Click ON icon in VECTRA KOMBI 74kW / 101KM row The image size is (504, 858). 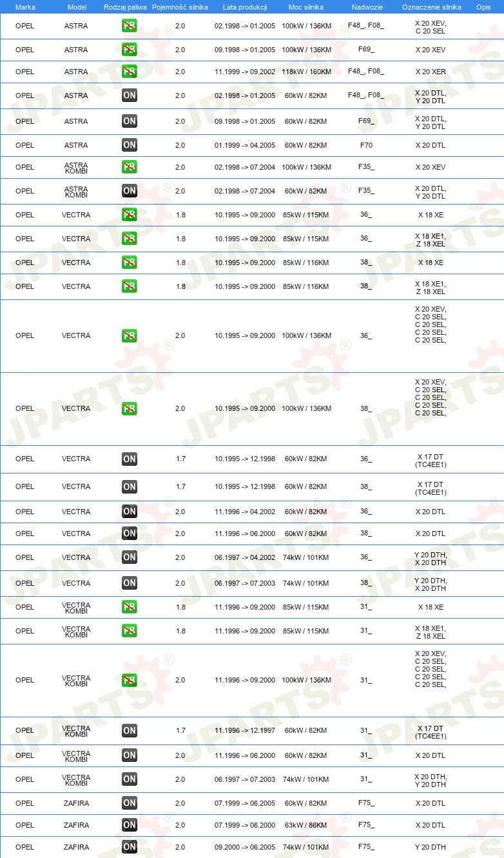pos(130,779)
